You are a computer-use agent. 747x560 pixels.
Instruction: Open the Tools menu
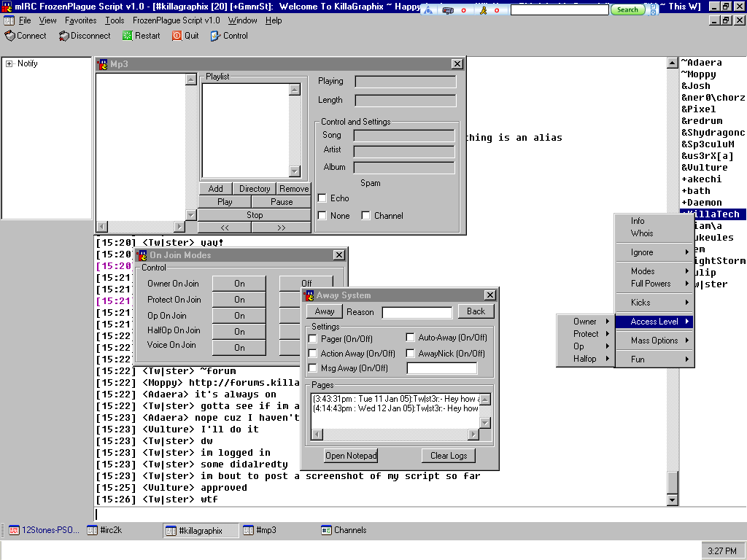click(115, 20)
